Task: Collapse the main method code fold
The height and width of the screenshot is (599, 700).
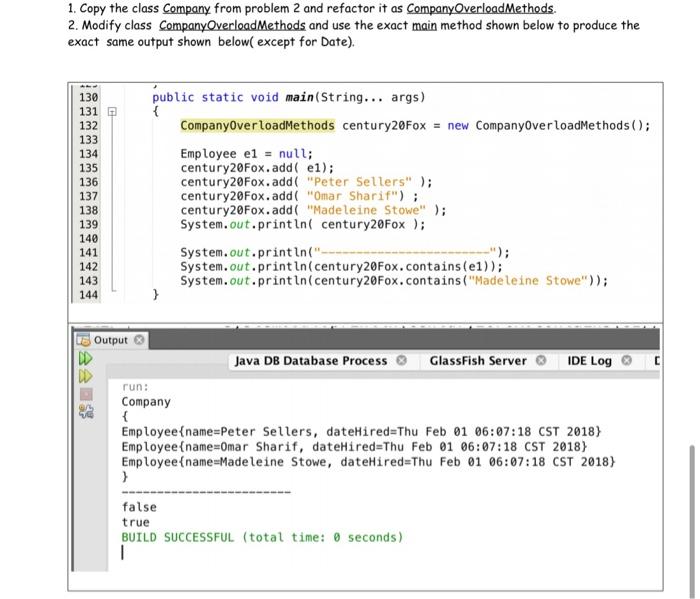Action: coord(112,112)
